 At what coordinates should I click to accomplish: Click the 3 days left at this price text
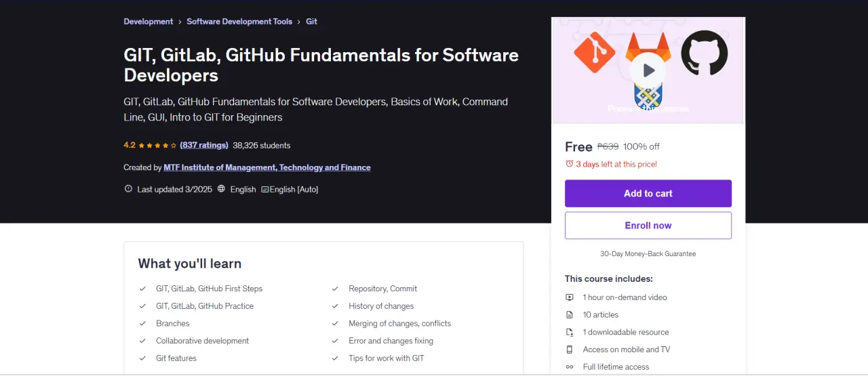616,164
